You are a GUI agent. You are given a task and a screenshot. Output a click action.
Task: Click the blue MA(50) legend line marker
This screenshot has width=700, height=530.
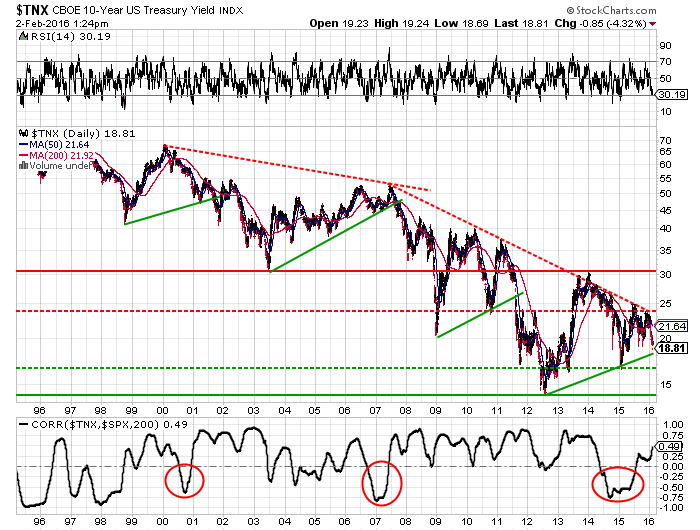pos(23,144)
